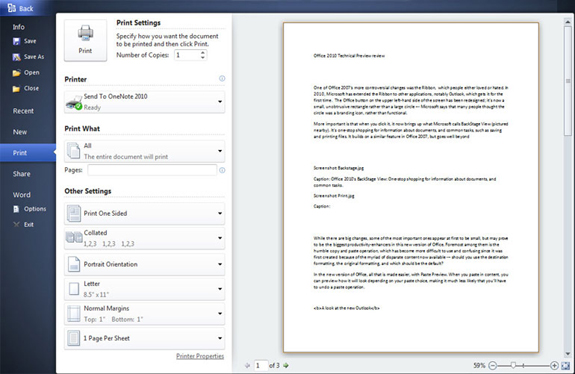Screen dimensions: 575x374
Task: Click the Save As menu label
Action: coord(34,57)
